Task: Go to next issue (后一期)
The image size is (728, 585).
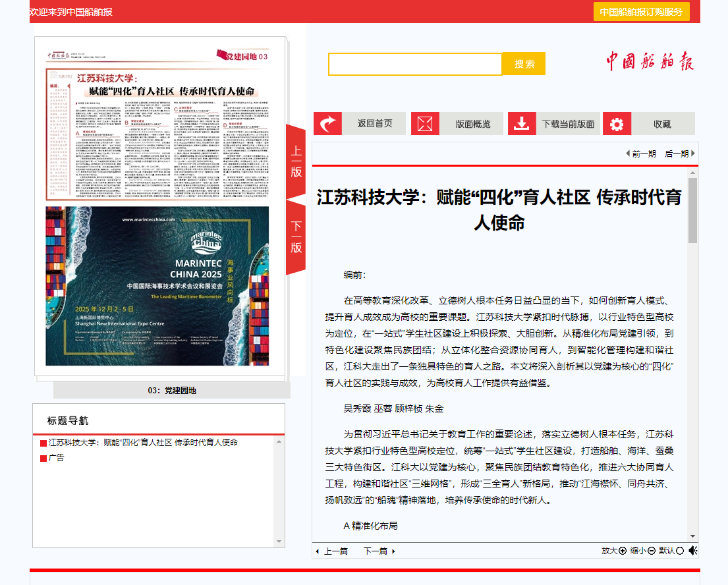Action: coord(680,153)
